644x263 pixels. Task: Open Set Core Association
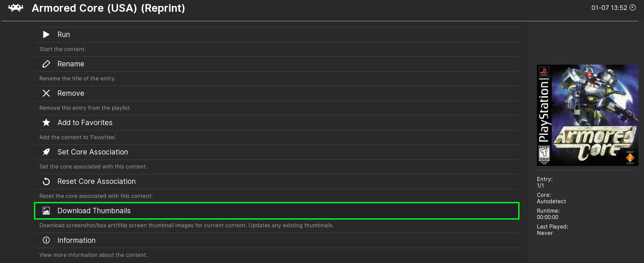coord(277,152)
